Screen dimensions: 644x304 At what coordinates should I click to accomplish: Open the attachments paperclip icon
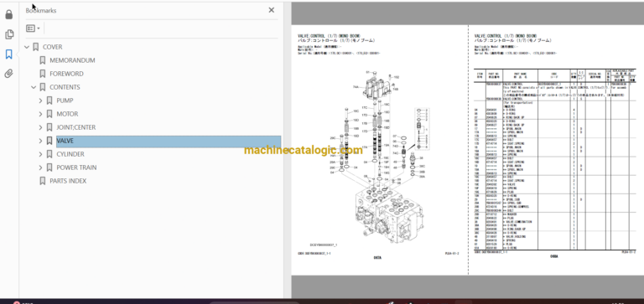click(x=9, y=74)
